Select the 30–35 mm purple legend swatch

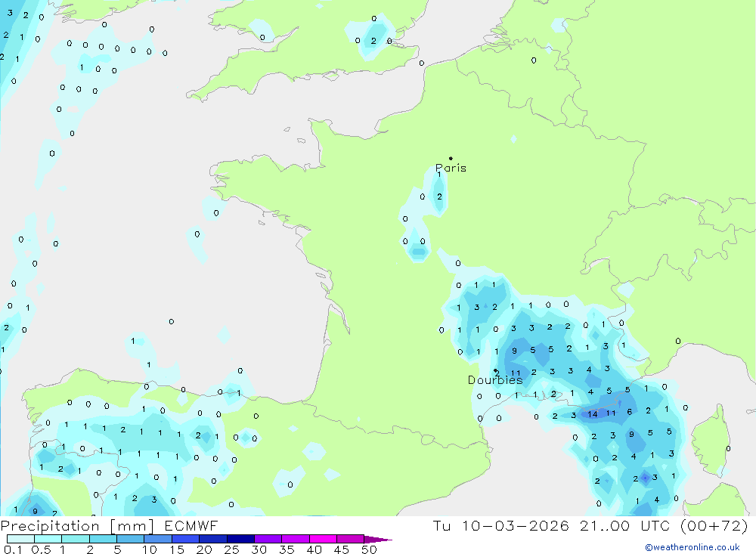click(x=268, y=539)
